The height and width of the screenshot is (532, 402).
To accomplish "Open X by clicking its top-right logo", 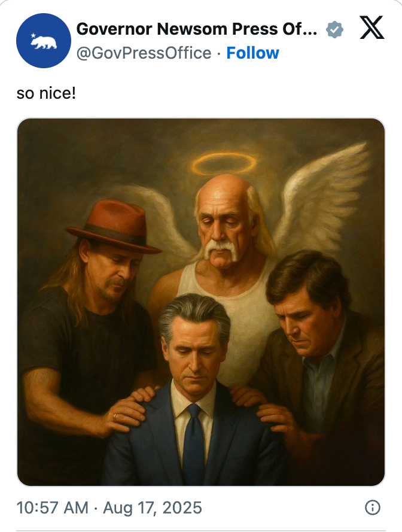I will [x=372, y=29].
